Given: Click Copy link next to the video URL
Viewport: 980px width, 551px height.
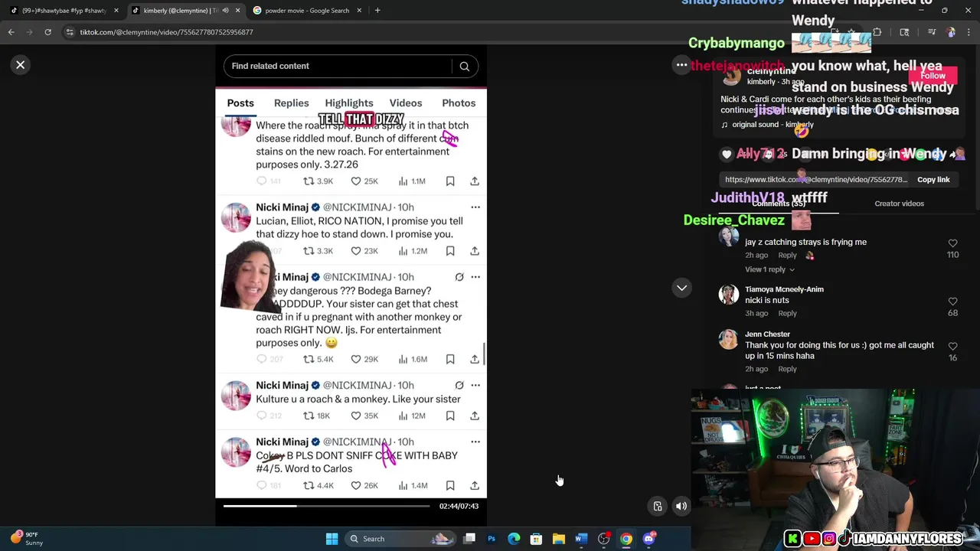Looking at the screenshot, I should (933, 179).
